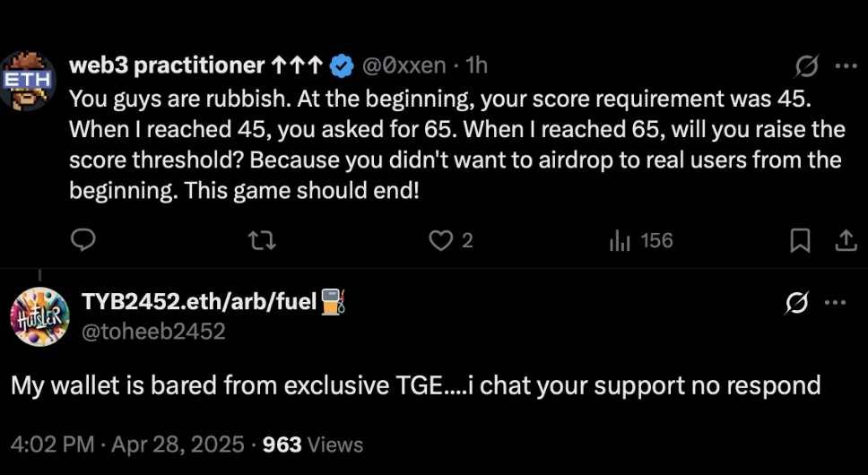This screenshot has height=475, width=868.
Task: Share the web3 practitioner tweet
Action: (845, 240)
